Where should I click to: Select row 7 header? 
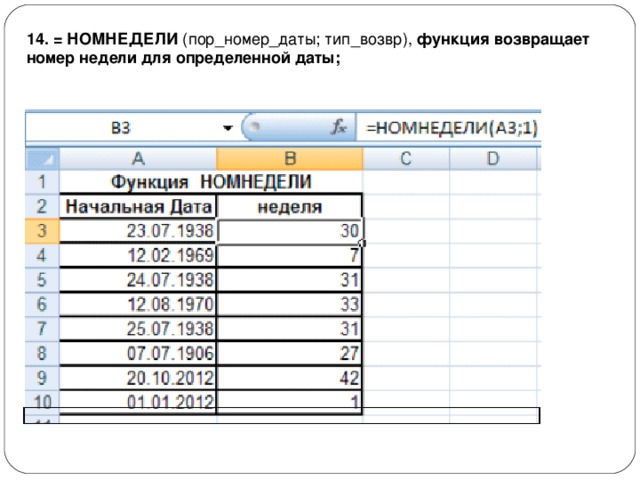point(42,329)
